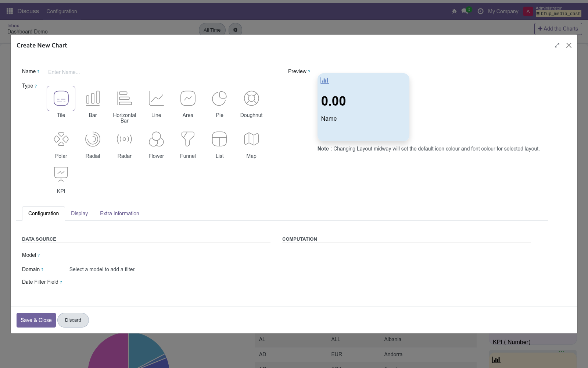The height and width of the screenshot is (368, 588).
Task: Click the chart icon in preview tile
Action: coord(325,81)
